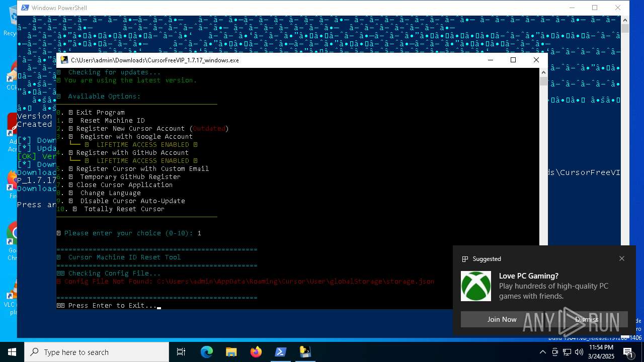This screenshot has width=644, height=362.
Task: Click 'Press Enter to Exit...' line
Action: 107,305
